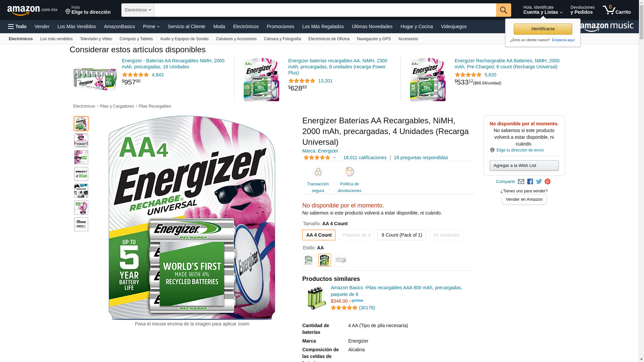
Task: Choose the 16 Unidades size option
Action: point(446,235)
